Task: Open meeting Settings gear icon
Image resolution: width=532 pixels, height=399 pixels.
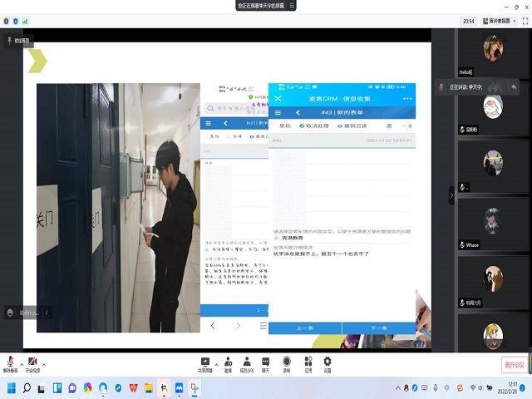Action: point(328,365)
